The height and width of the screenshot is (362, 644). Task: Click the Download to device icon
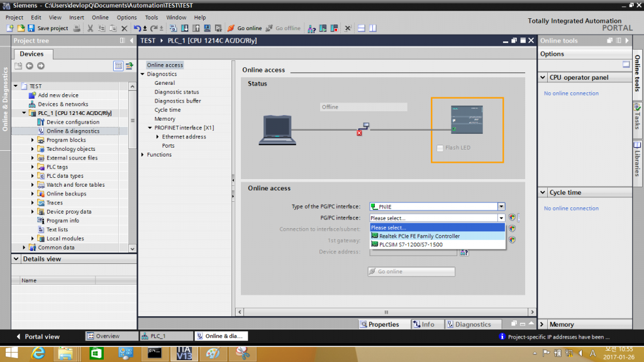185,28
